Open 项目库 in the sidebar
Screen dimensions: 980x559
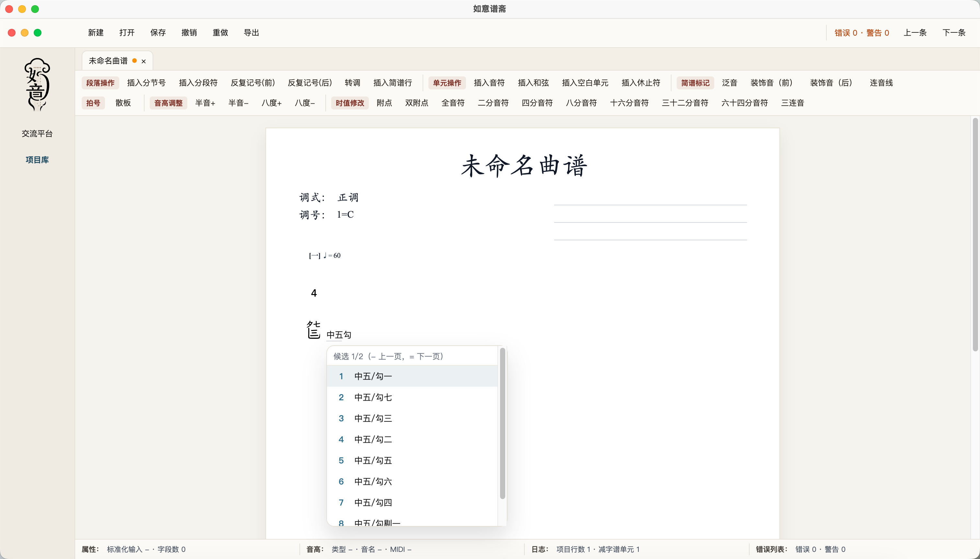pos(37,160)
